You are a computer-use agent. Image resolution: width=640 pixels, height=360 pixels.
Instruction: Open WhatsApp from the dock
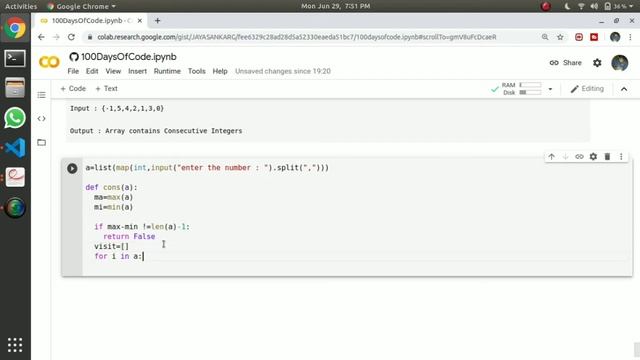coord(15,118)
